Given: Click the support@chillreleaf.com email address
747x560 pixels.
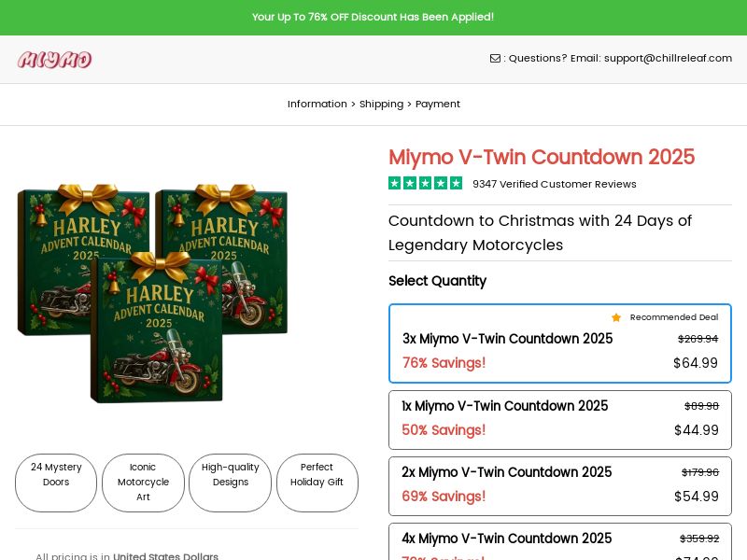Looking at the screenshot, I should [x=668, y=58].
